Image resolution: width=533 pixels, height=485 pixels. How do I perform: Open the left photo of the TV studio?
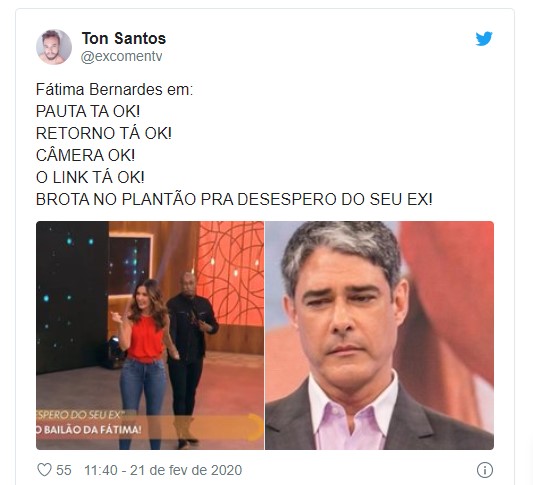tap(150, 335)
